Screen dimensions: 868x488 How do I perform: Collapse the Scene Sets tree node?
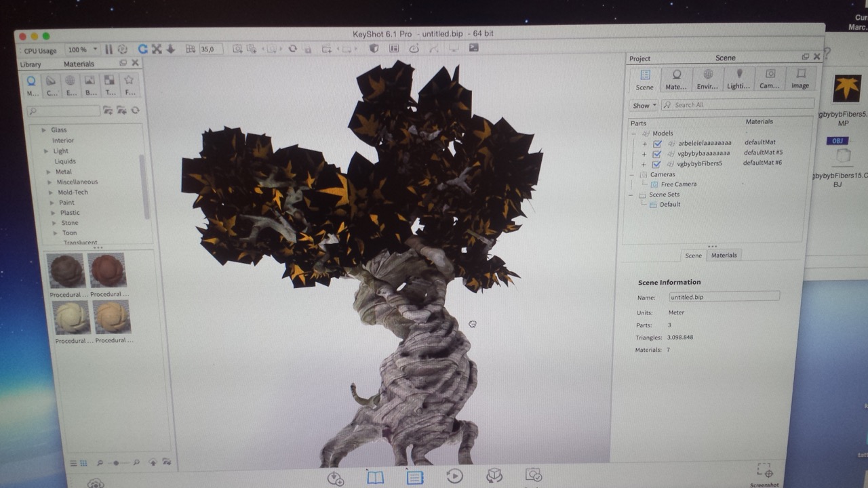(632, 195)
